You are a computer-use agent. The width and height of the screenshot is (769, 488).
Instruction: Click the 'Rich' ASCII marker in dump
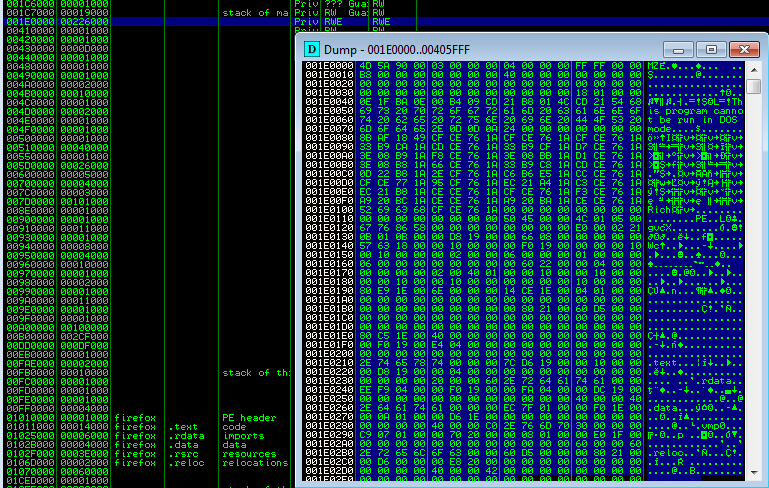point(659,210)
